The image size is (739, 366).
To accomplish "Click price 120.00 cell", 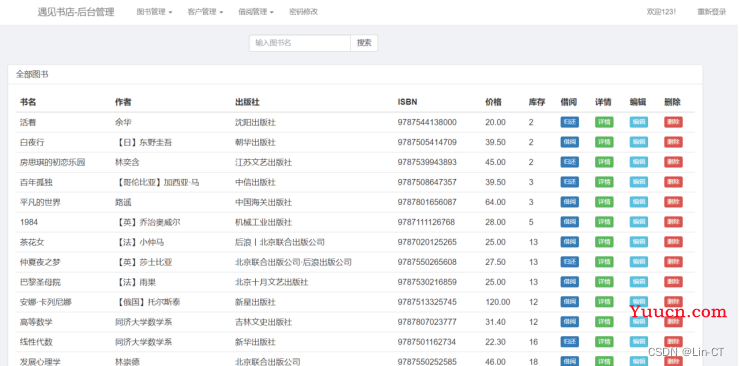I will point(498,302).
